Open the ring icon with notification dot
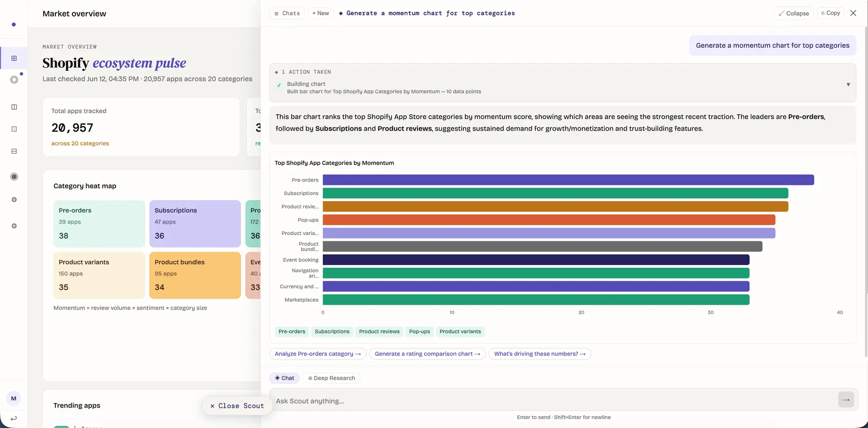Image resolution: width=868 pixels, height=428 pixels. pyautogui.click(x=14, y=79)
